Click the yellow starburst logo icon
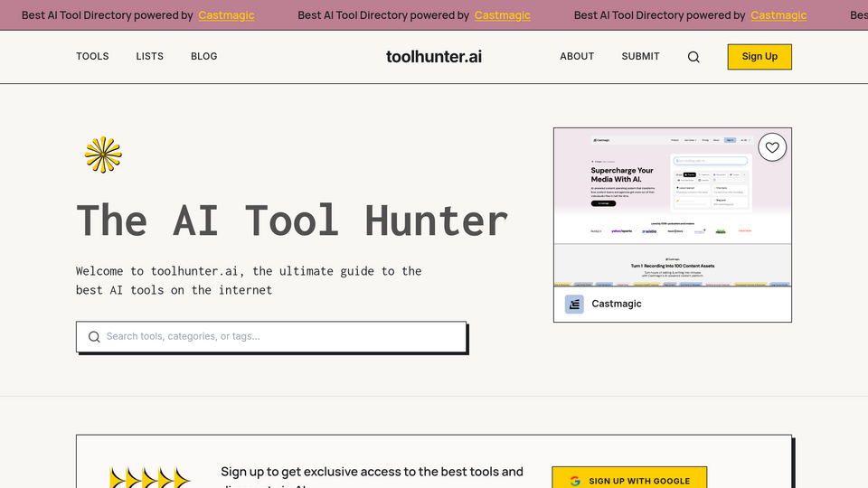The height and width of the screenshot is (488, 868). pyautogui.click(x=103, y=155)
